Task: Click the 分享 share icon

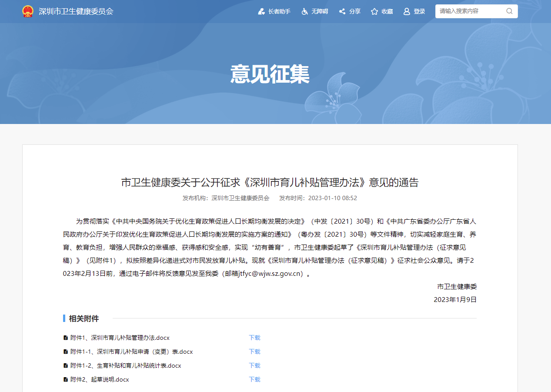Action: coord(342,11)
